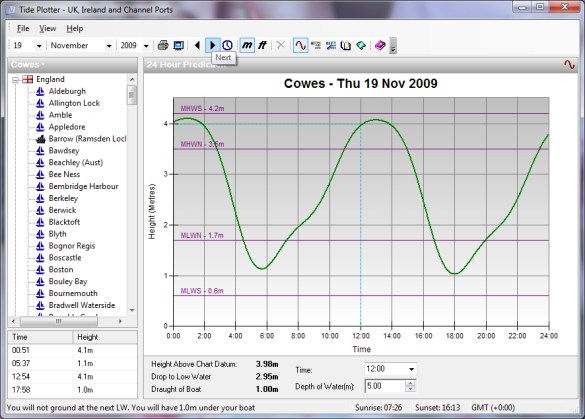The height and width of the screenshot is (419, 585).
Task: Select Blacktoft port
Action: click(64, 222)
